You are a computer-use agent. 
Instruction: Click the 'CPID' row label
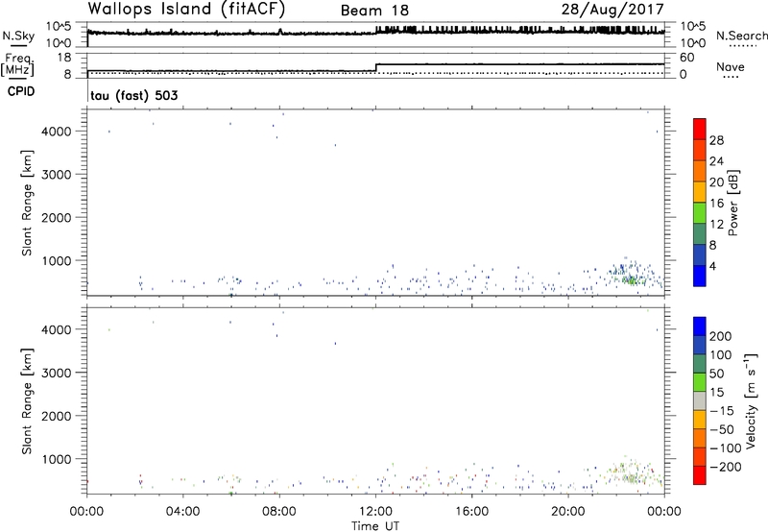click(21, 91)
